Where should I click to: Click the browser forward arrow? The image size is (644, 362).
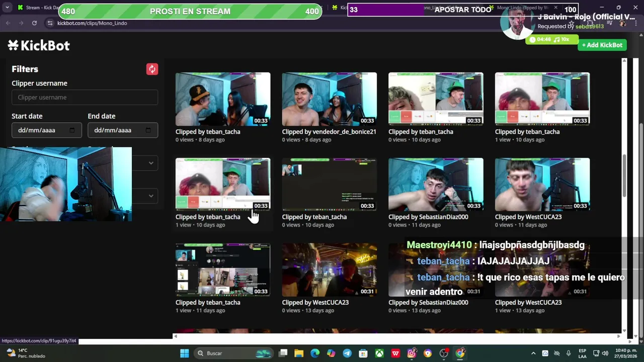click(x=21, y=23)
